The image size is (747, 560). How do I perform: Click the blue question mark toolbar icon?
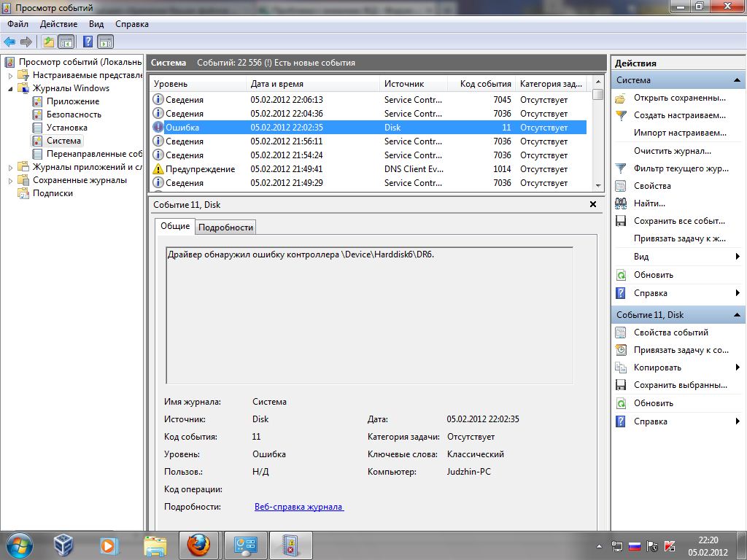[88, 42]
